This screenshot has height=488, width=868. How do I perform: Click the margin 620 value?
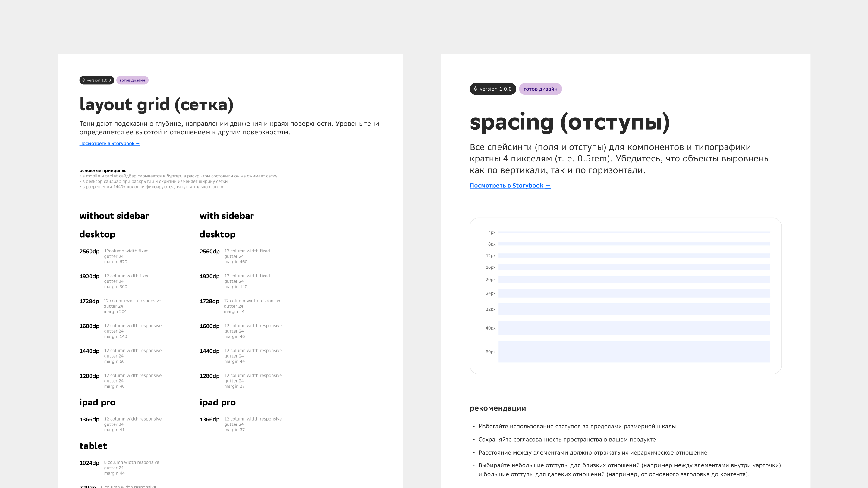pyautogui.click(x=115, y=262)
